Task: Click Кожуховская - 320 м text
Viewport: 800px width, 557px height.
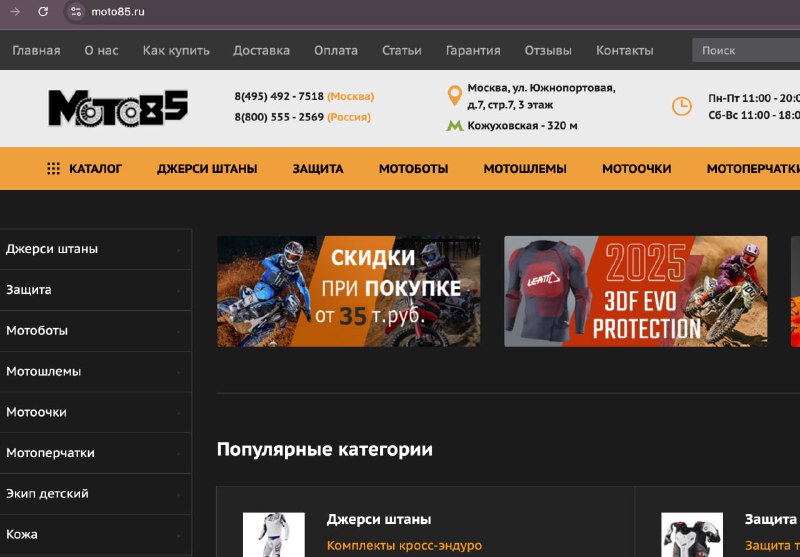Action: 522,125
